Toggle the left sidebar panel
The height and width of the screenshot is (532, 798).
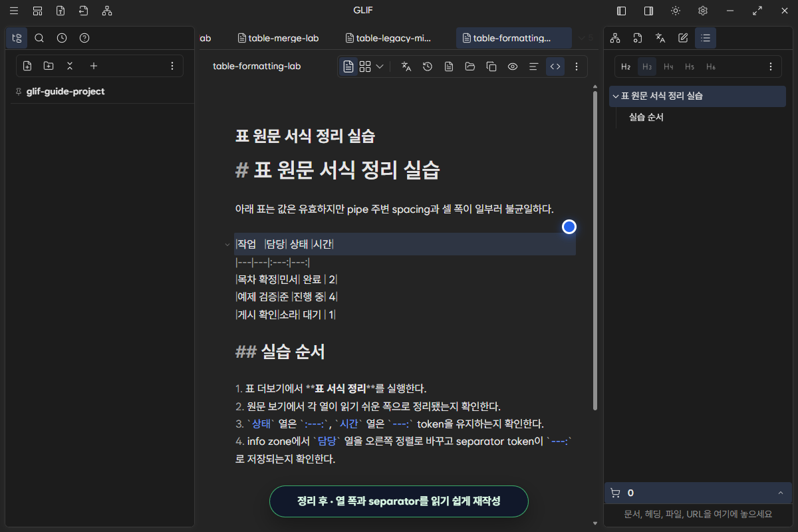[622, 11]
